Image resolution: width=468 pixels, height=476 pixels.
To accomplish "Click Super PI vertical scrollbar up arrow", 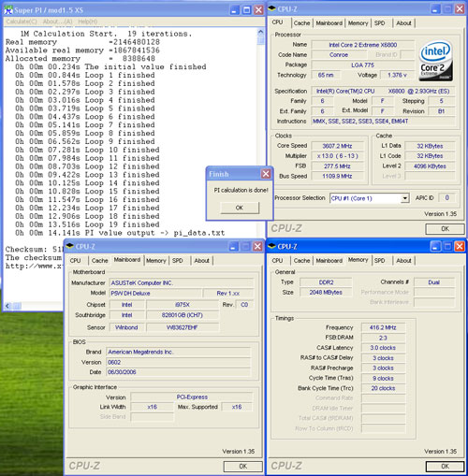I will click(x=260, y=32).
